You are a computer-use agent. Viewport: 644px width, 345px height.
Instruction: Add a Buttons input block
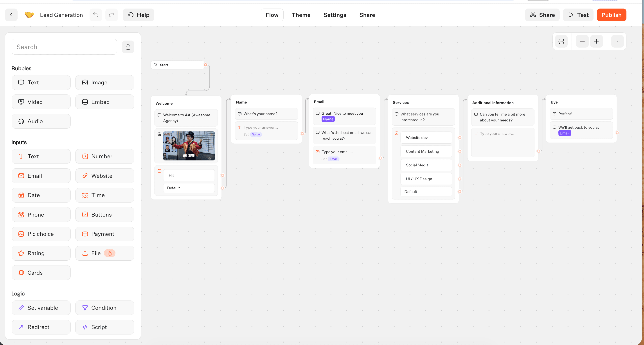pyautogui.click(x=105, y=215)
